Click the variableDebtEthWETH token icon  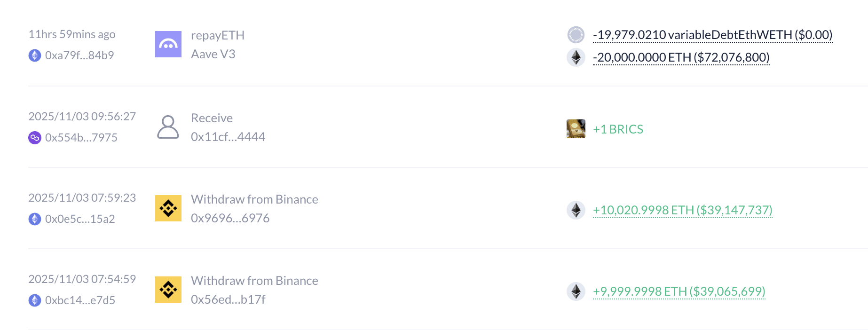[576, 35]
